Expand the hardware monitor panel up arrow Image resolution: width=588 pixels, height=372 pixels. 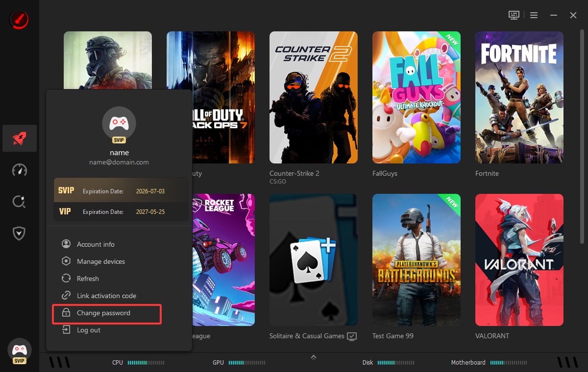point(314,357)
